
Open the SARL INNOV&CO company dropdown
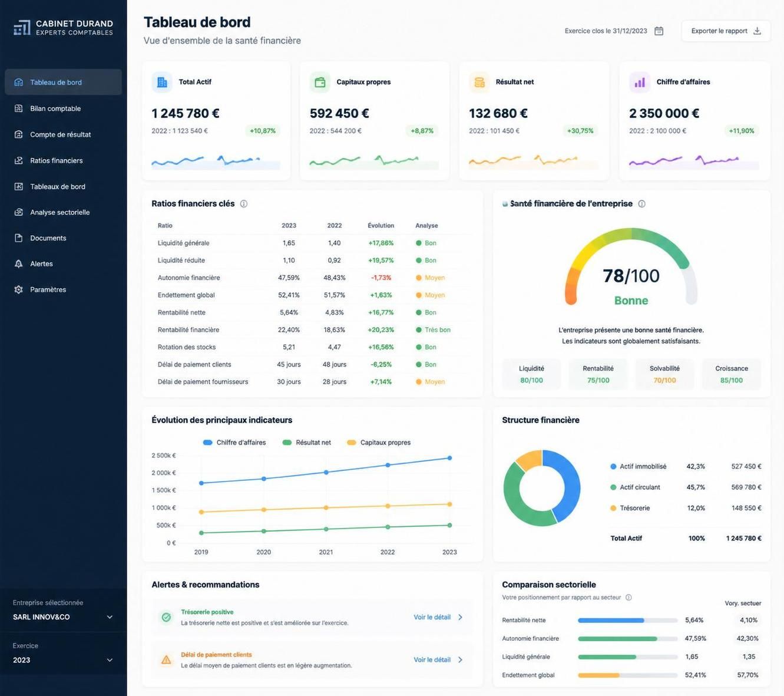point(63,617)
